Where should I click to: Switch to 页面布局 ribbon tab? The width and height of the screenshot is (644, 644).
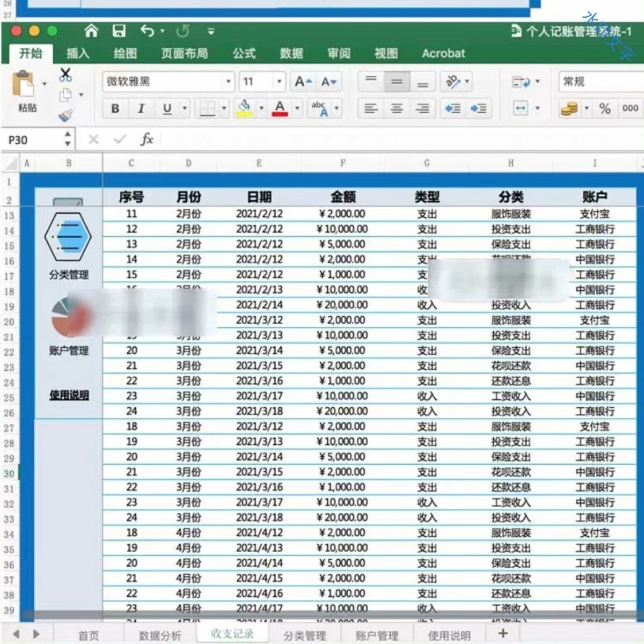(185, 53)
